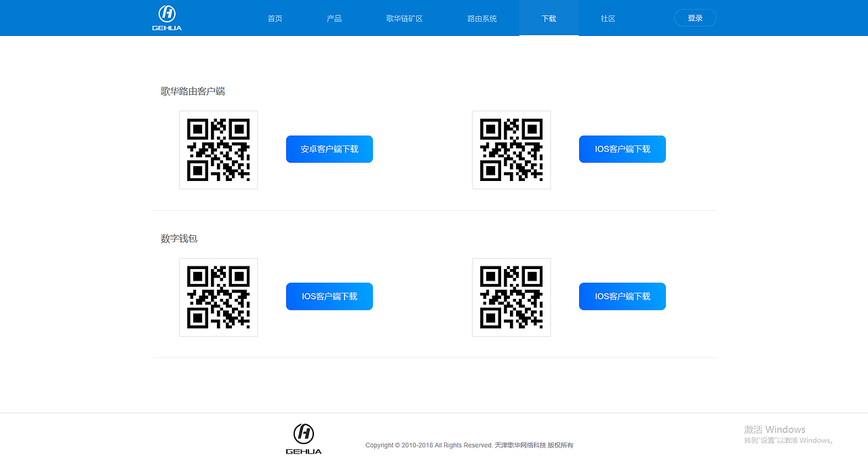Go to 歌华链矿区 in the top navigation
The width and height of the screenshot is (868, 467).
point(404,18)
